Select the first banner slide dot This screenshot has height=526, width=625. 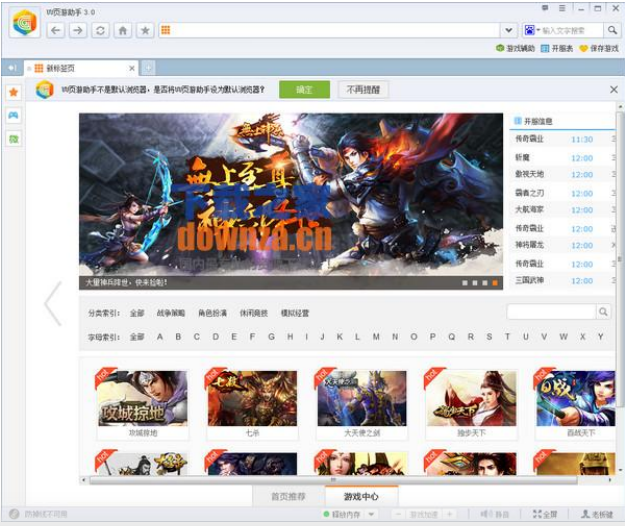click(464, 283)
